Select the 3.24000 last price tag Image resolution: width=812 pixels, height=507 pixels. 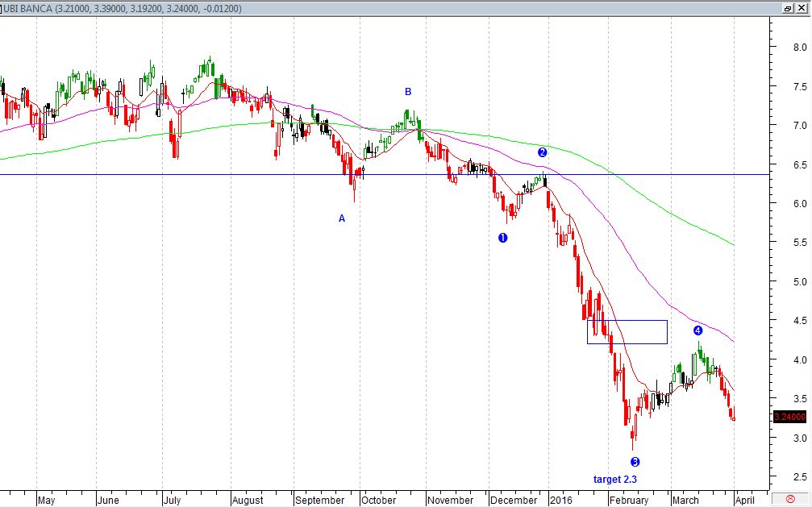point(789,417)
